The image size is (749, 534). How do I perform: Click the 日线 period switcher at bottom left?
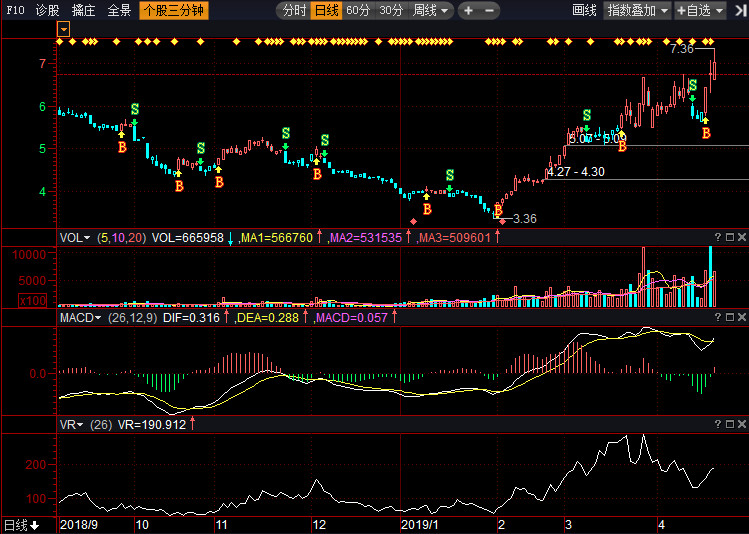click(21, 525)
